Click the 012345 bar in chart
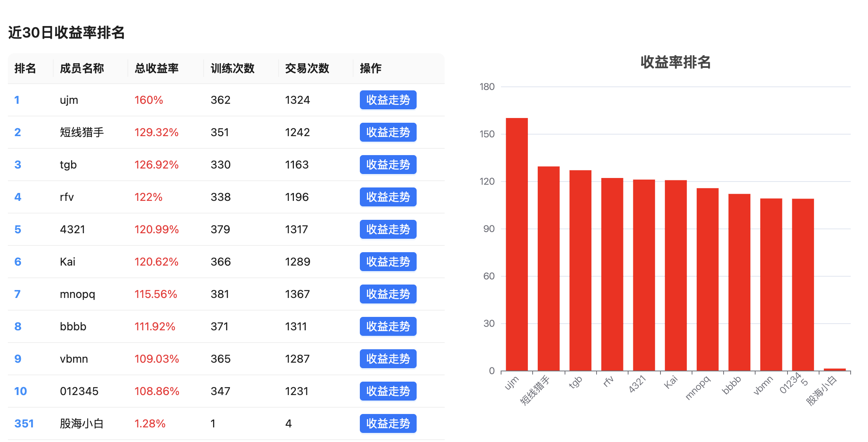This screenshot has width=868, height=442. pos(803,285)
